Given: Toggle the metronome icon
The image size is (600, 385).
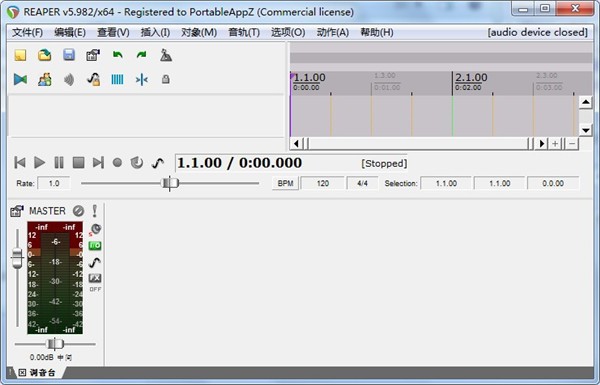Looking at the screenshot, I should (166, 55).
